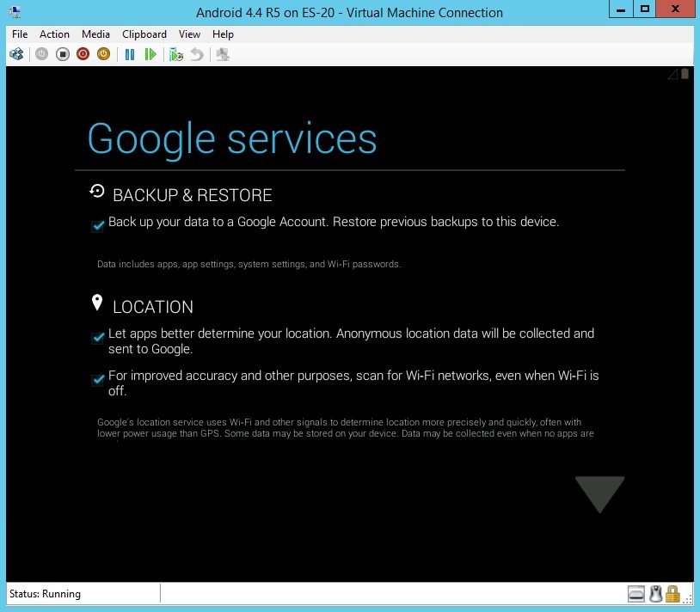Viewport: 700px width, 612px height.
Task: Click the Status: Running text
Action: (x=45, y=594)
